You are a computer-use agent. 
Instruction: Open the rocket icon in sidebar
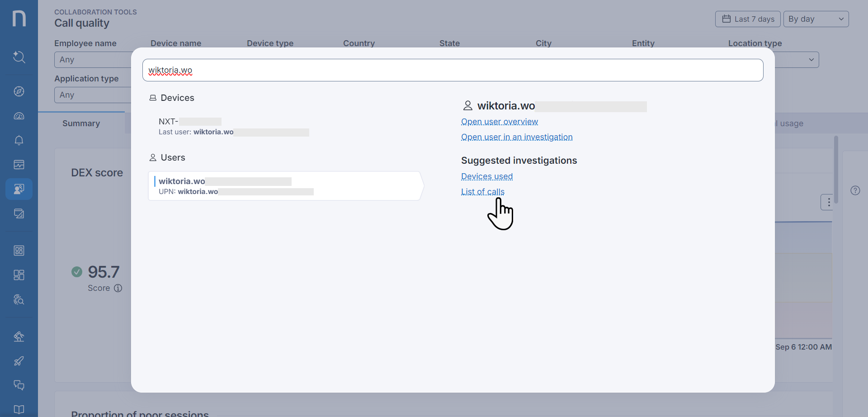[x=19, y=361]
